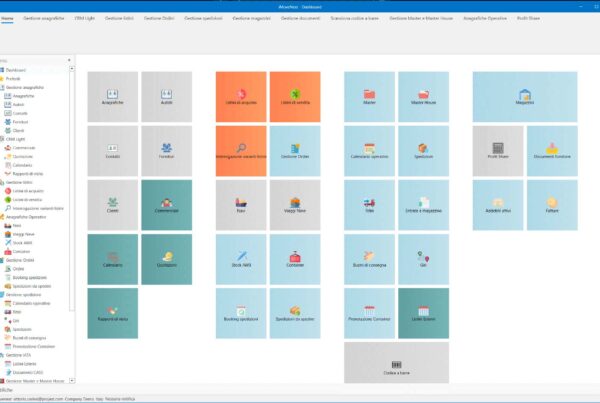Screen dimensions: 600x403
Task: Open the CRM Light ribbon tab
Action: 85,18
